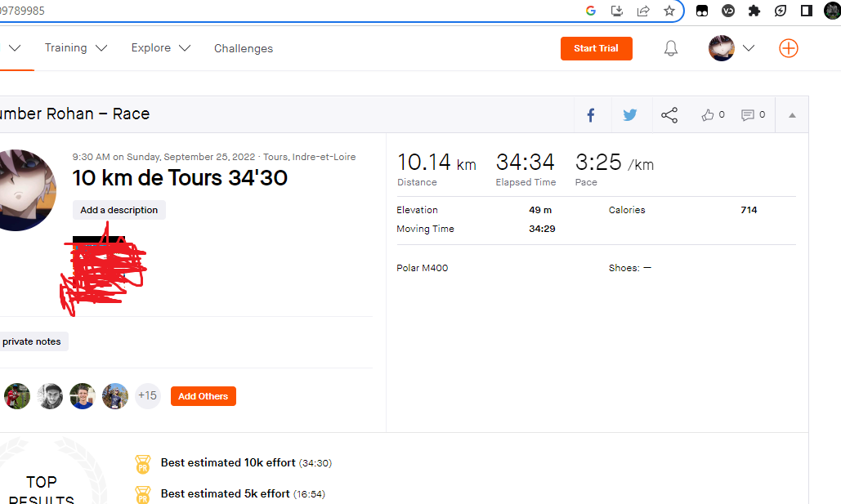The height and width of the screenshot is (504, 841).
Task: Open notifications bell icon
Action: coord(671,48)
